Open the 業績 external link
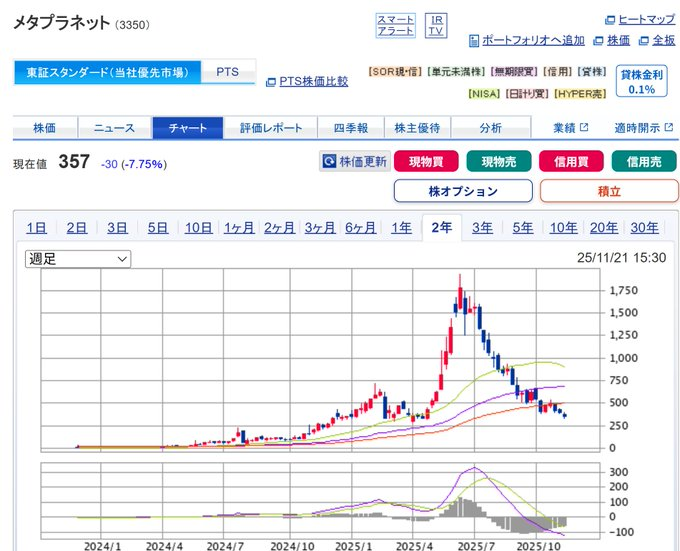This screenshot has width=680, height=551. (x=570, y=128)
